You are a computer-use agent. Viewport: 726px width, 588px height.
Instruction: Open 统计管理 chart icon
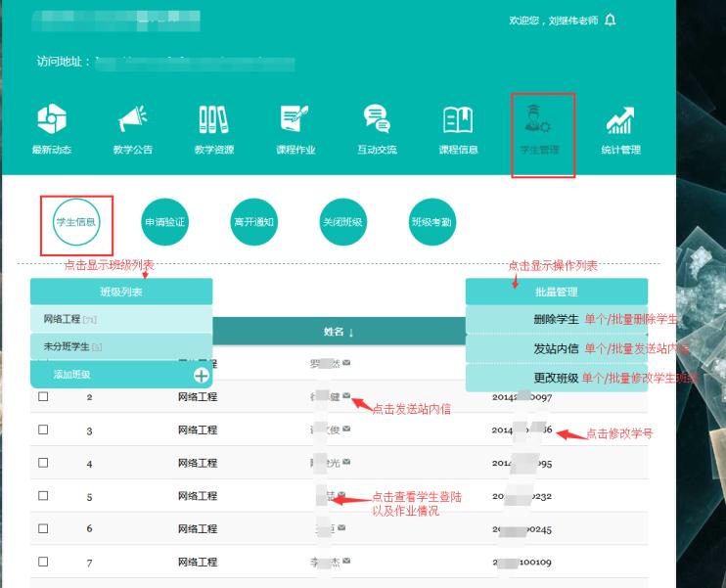pos(620,121)
